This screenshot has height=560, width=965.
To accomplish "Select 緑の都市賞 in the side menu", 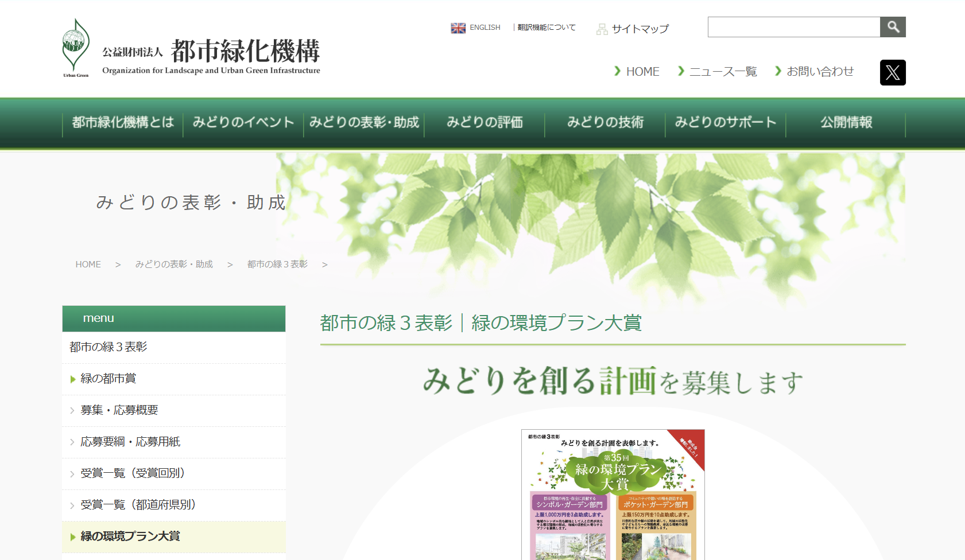I will 108,379.
